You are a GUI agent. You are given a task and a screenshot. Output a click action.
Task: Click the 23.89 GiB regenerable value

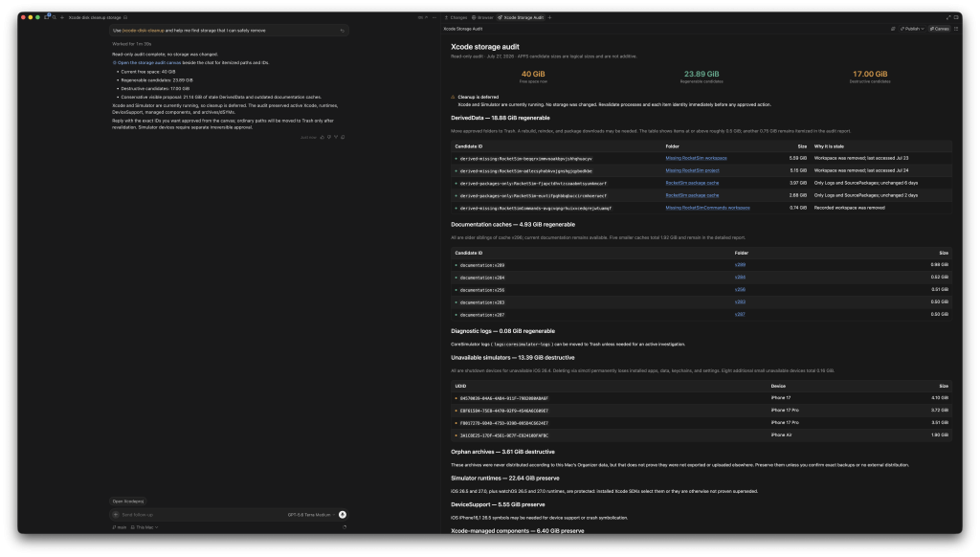tap(702, 74)
